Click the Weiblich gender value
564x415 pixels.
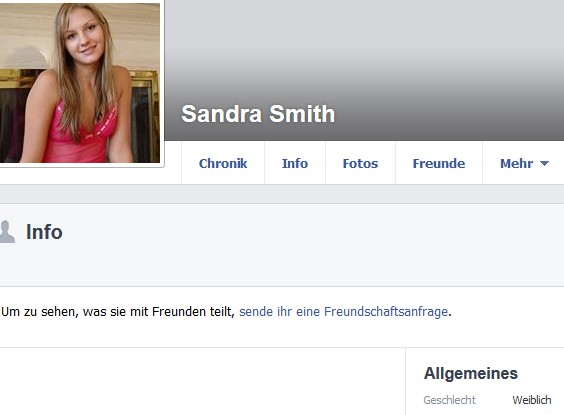tap(532, 400)
